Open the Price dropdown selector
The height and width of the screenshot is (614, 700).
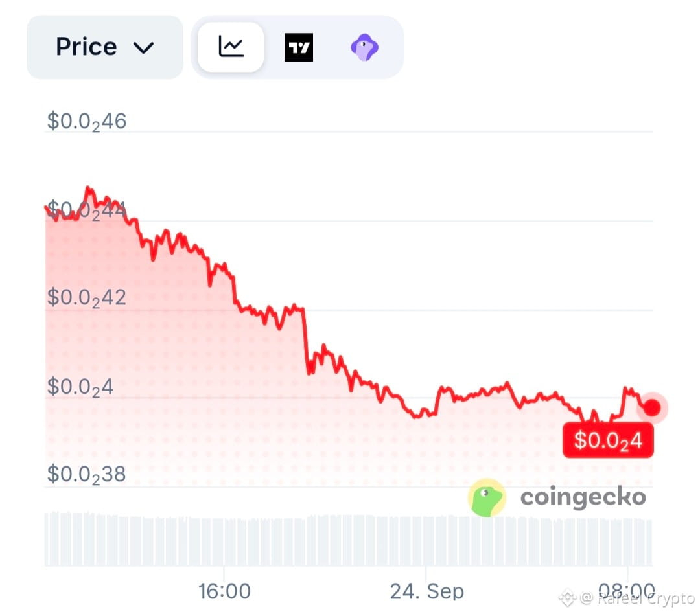pos(105,47)
